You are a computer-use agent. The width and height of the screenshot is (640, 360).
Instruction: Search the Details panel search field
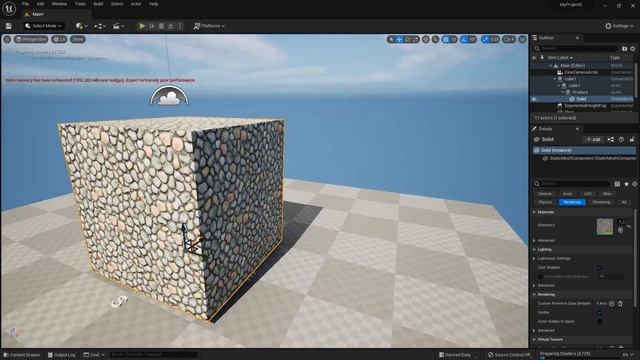pyautogui.click(x=572, y=184)
